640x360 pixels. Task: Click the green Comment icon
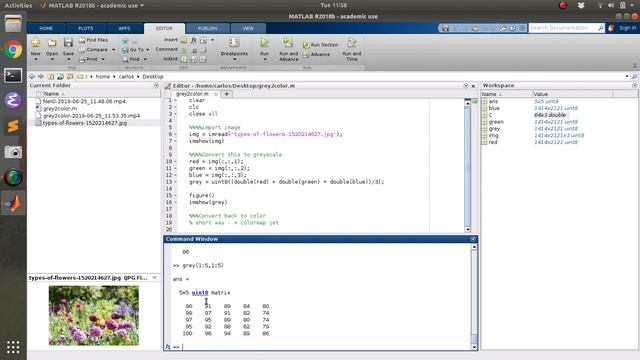[x=184, y=50]
